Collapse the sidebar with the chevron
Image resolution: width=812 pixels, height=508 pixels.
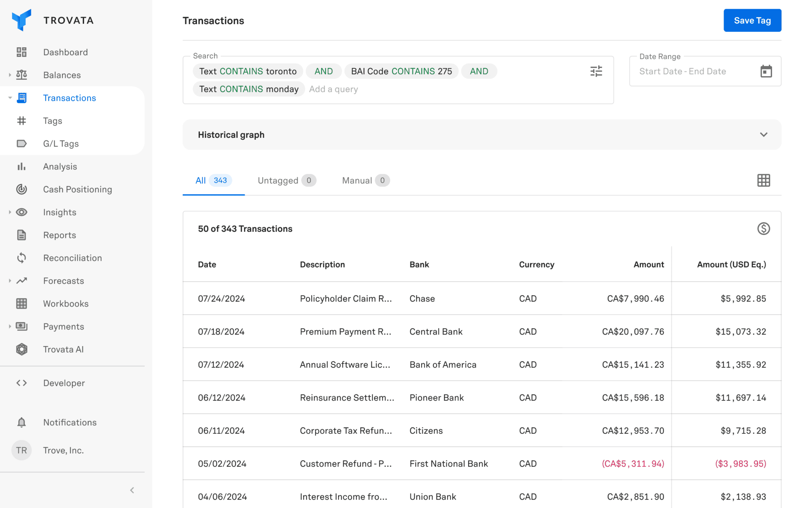132,490
